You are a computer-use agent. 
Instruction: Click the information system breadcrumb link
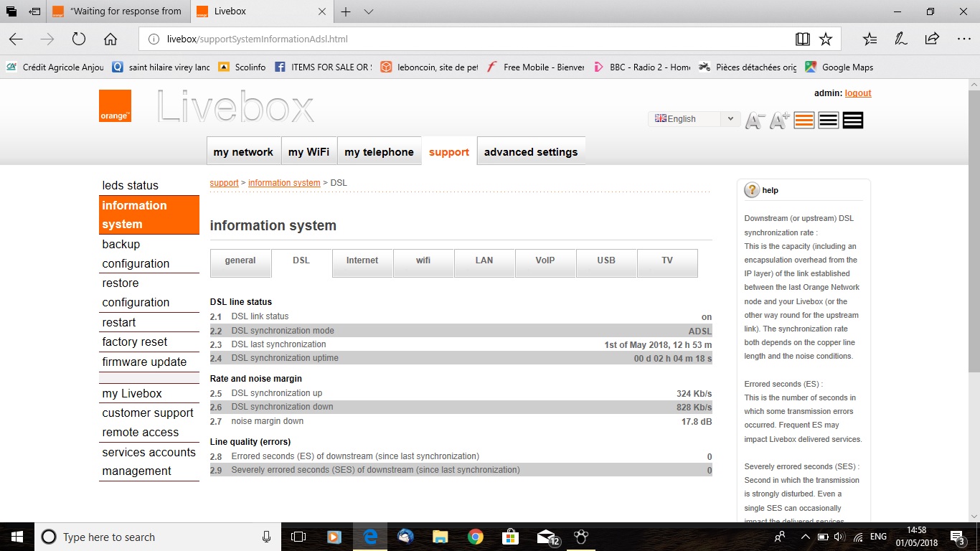pyautogui.click(x=284, y=183)
